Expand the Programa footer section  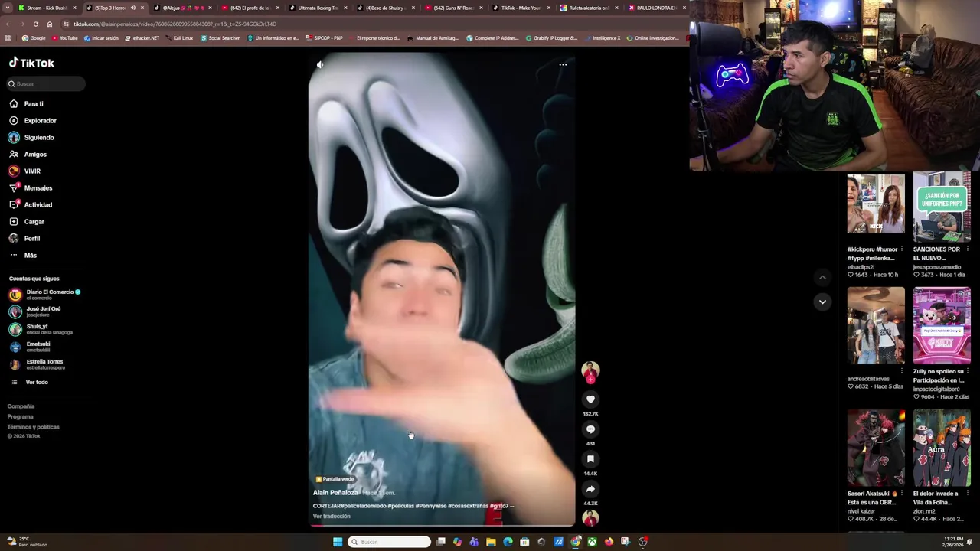[x=20, y=416]
